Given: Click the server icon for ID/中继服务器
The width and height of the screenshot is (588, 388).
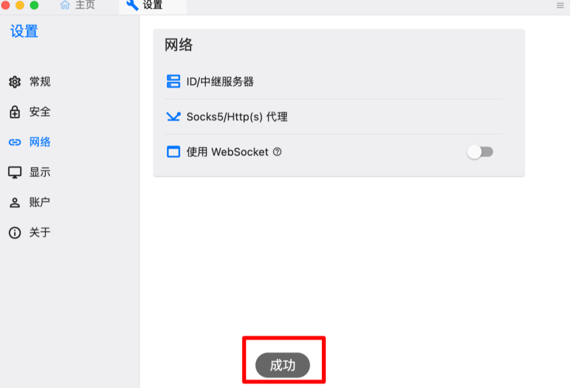Looking at the screenshot, I should coord(173,82).
